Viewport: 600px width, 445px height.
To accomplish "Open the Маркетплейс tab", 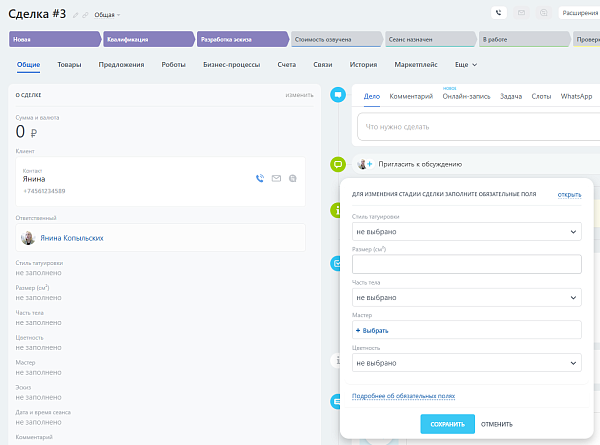I will (x=416, y=65).
